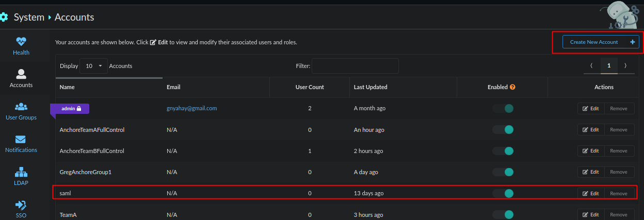The width and height of the screenshot is (644, 220).
Task: Open the User Groups icon
Action: point(21,107)
